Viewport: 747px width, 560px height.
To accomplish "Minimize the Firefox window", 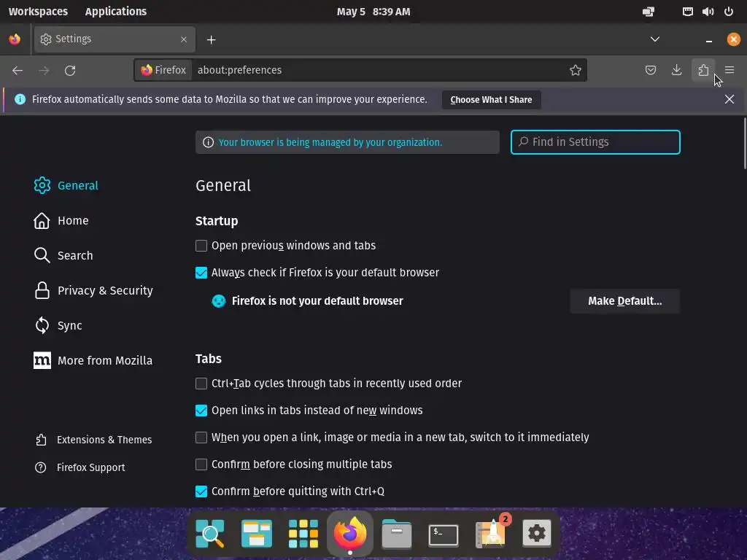I will [708, 39].
